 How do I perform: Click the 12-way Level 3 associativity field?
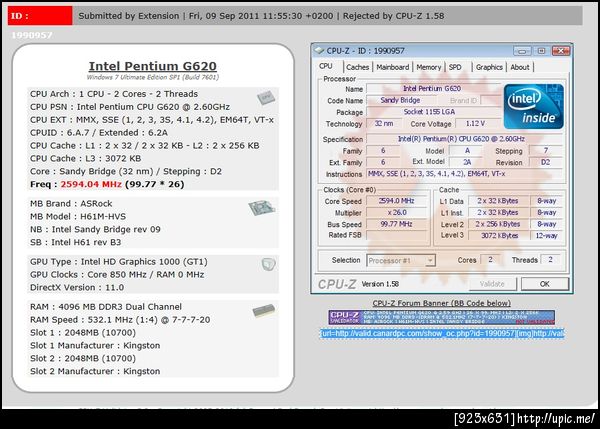click(546, 236)
